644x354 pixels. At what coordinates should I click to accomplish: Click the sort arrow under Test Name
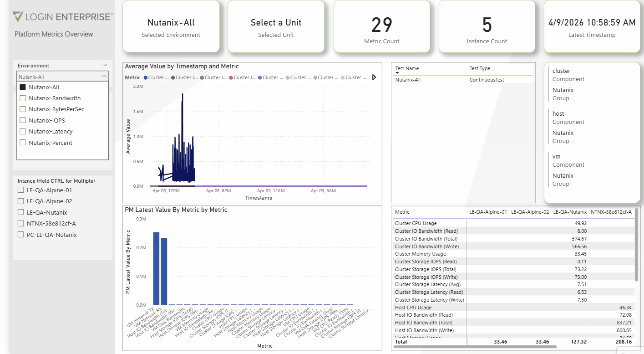coord(397,73)
